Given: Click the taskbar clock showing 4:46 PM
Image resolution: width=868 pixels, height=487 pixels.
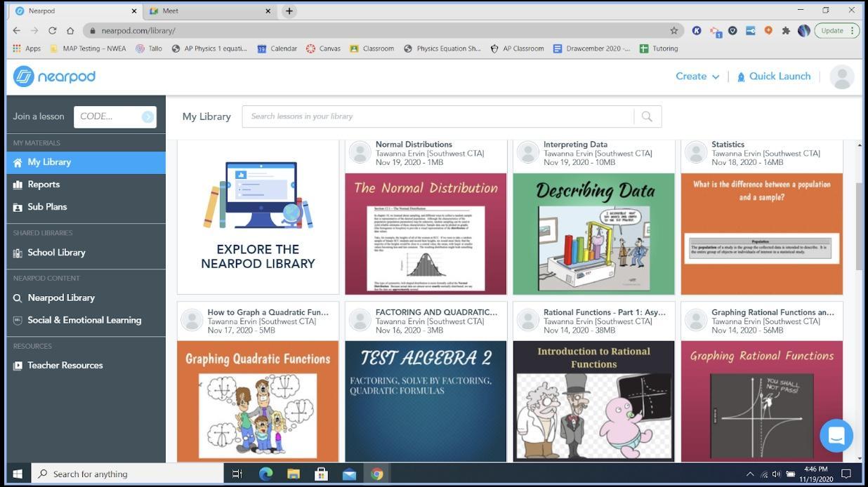Looking at the screenshot, I should tap(815, 474).
